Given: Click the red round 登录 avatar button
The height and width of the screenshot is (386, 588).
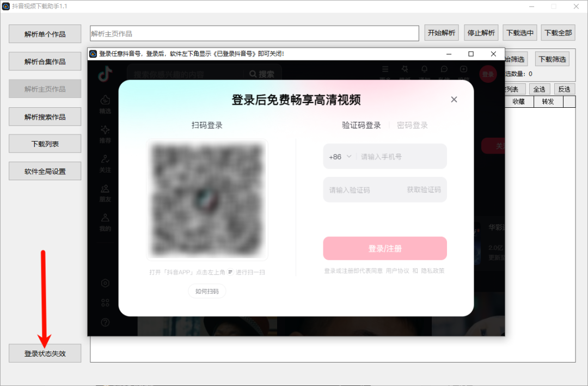Looking at the screenshot, I should pos(488,74).
